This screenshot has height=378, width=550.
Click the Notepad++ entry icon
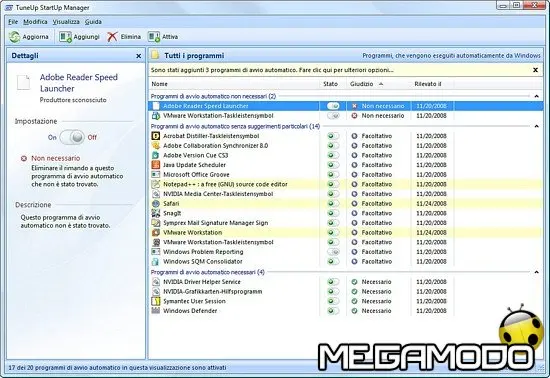156,184
